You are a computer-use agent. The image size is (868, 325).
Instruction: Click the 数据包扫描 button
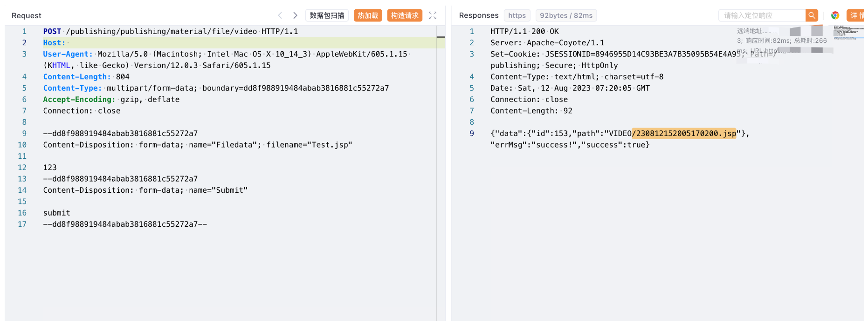click(327, 15)
